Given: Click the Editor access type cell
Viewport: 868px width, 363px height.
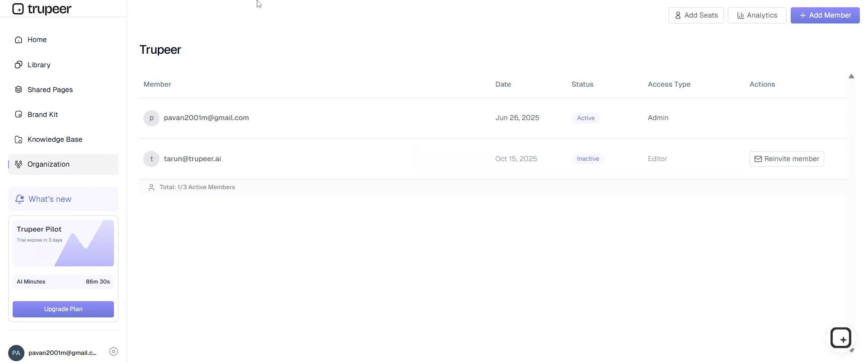Looking at the screenshot, I should pyautogui.click(x=657, y=159).
